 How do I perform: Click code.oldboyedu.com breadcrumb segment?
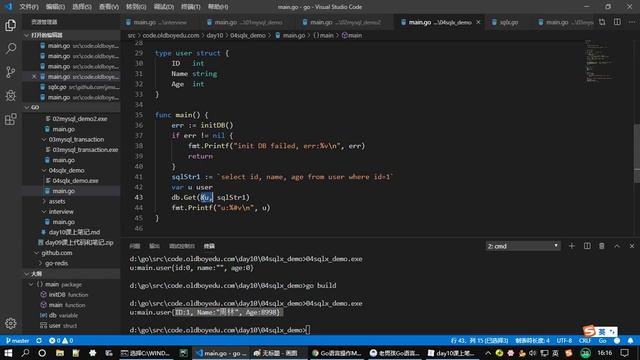click(171, 36)
